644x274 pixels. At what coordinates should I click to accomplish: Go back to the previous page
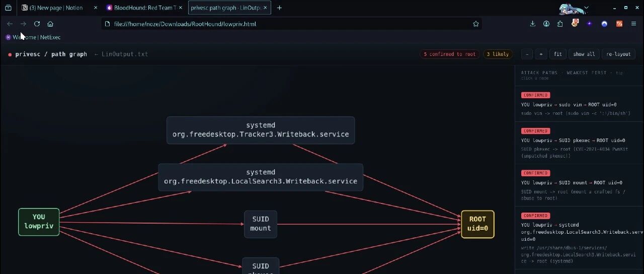(10, 24)
